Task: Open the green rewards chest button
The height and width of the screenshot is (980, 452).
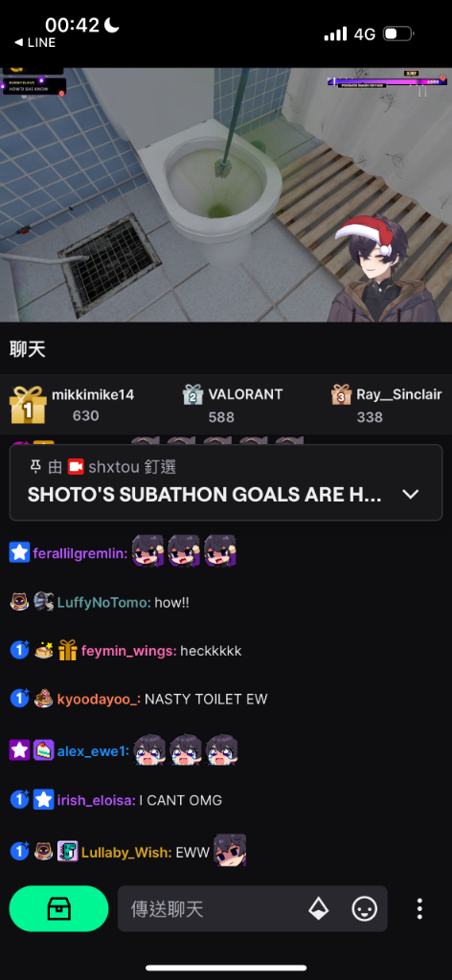Action: [58, 908]
